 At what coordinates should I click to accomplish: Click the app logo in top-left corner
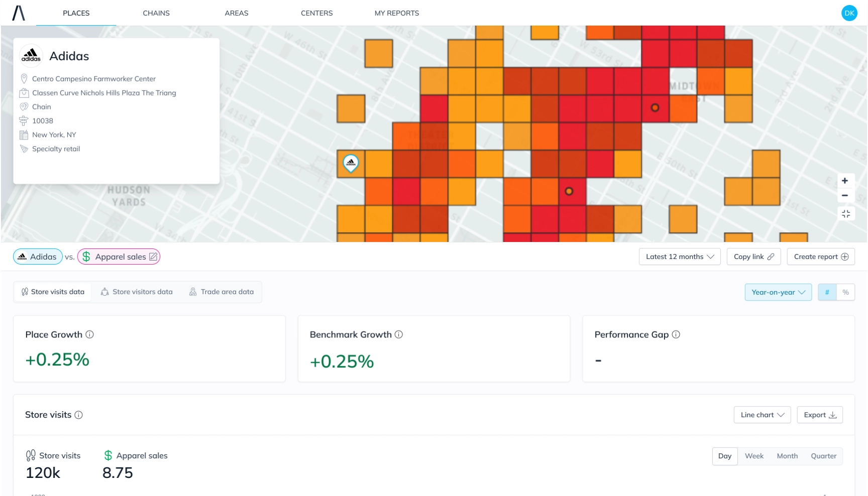coord(19,13)
